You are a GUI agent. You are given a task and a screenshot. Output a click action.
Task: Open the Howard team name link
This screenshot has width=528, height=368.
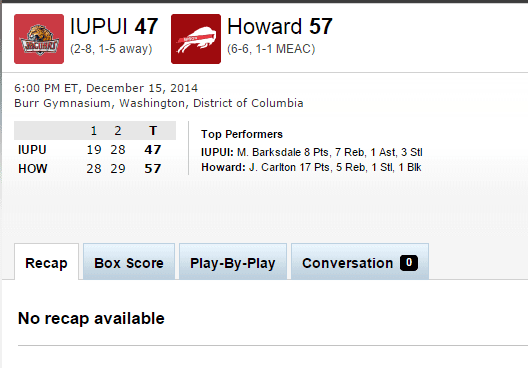coord(264,26)
